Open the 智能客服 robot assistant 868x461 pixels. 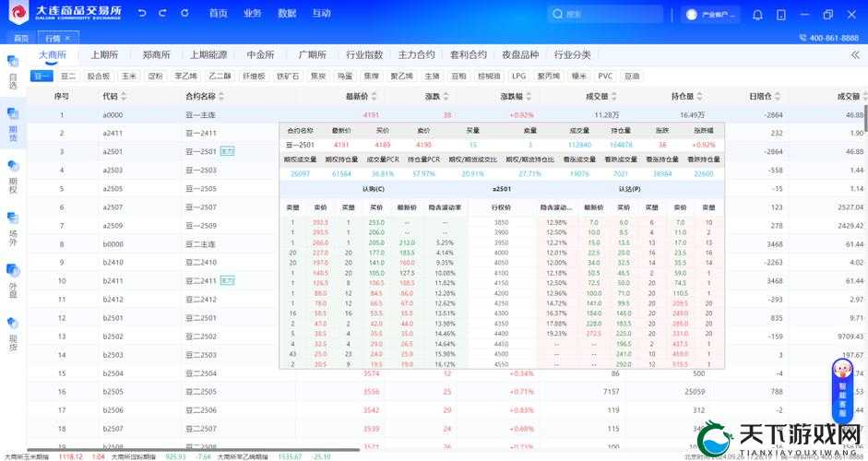(x=842, y=391)
